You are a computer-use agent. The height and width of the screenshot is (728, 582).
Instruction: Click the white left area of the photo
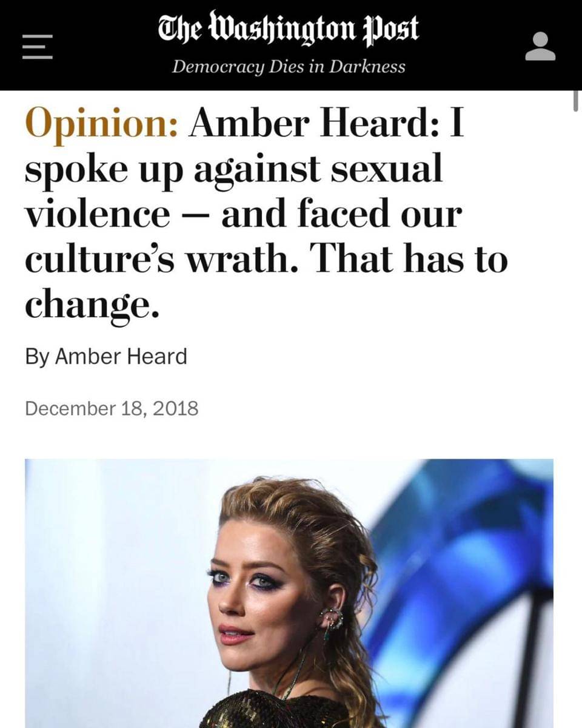click(x=109, y=595)
